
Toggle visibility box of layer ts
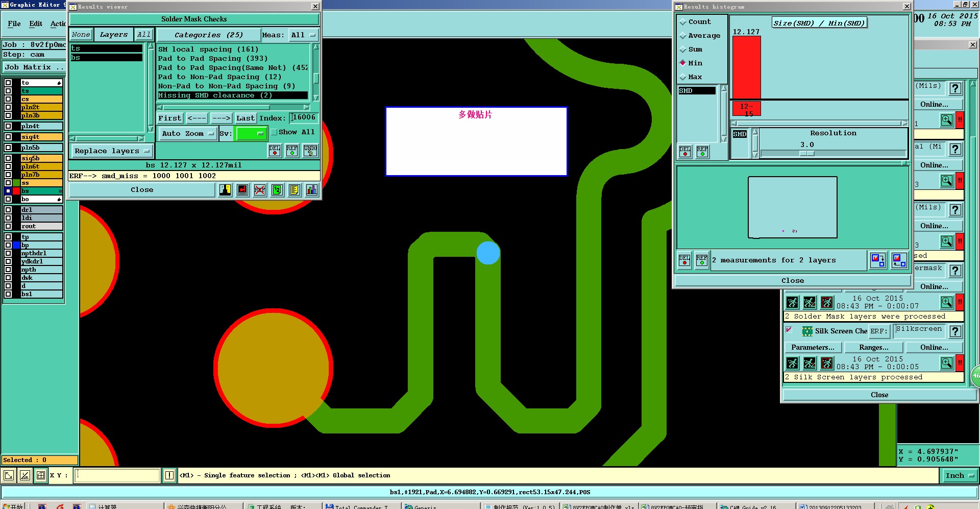pos(8,91)
